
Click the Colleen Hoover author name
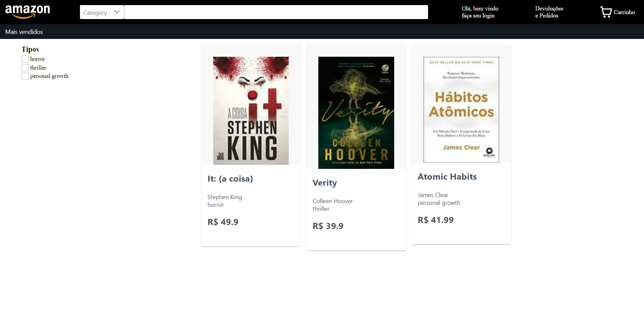[332, 201]
